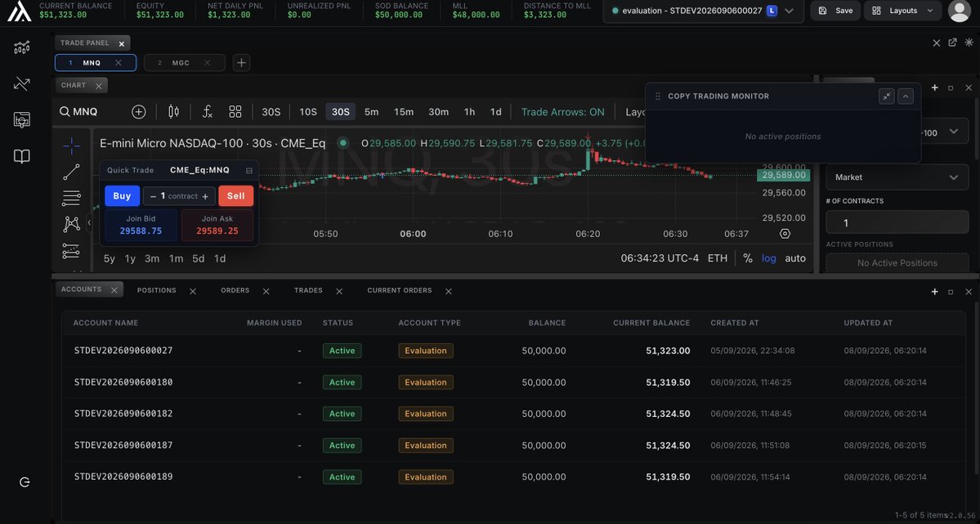Select the crosshair cursor tool
Image resolution: width=980 pixels, height=524 pixels.
pyautogui.click(x=71, y=146)
